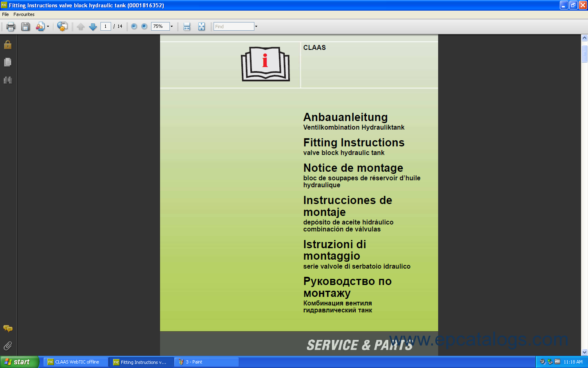
Task: Open the search binoculars panel icon
Action: (8, 80)
